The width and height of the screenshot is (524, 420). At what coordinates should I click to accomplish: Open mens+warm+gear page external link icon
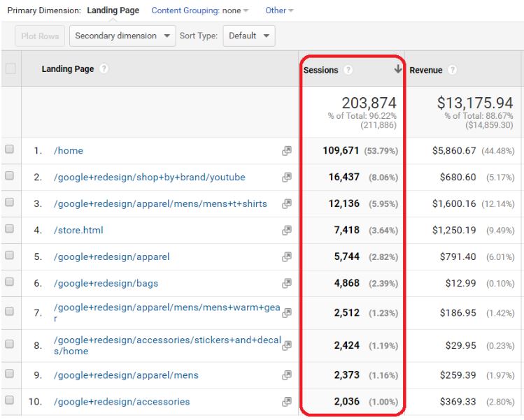click(x=286, y=313)
